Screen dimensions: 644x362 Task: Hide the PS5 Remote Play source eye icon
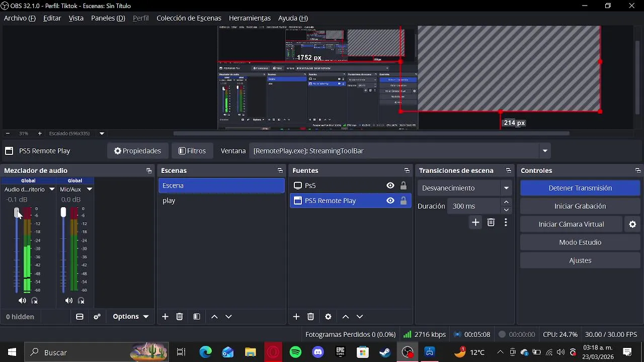point(390,201)
